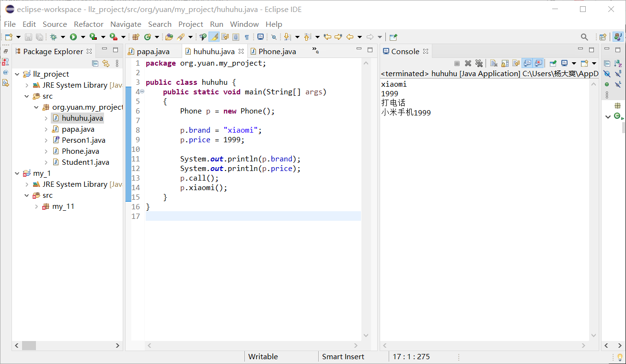Click the Package Explorer horizontal scrollbar thumb
The height and width of the screenshot is (364, 626).
29,345
